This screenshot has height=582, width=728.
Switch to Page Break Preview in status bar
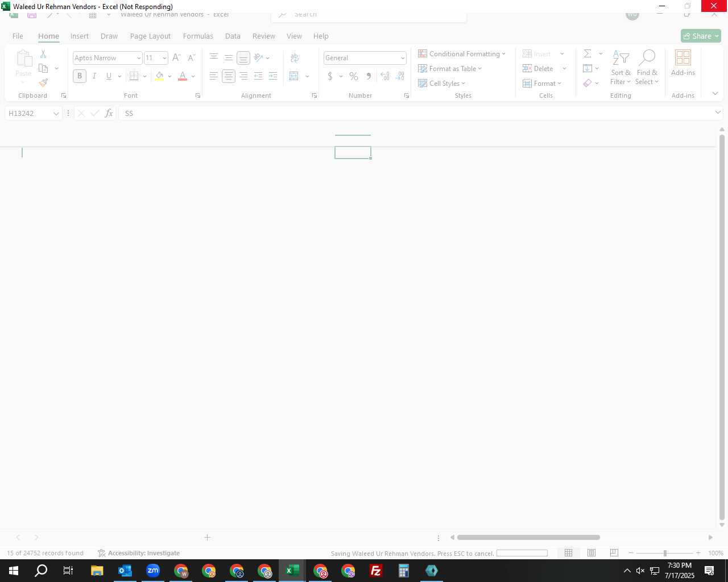[614, 552]
